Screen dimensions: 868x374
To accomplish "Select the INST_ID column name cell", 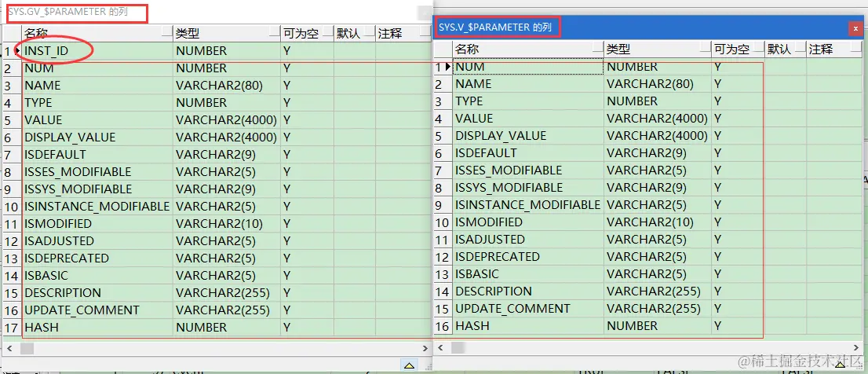I will click(x=97, y=51).
